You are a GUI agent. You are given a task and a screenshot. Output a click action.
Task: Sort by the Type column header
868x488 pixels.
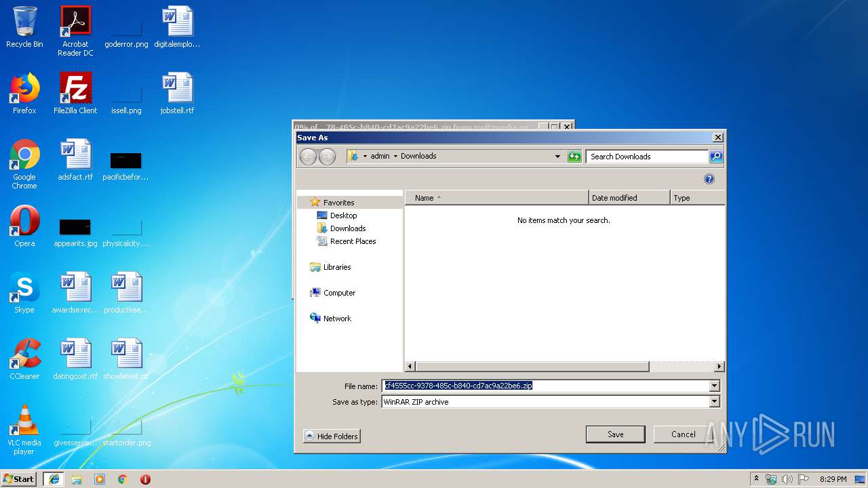(x=697, y=198)
